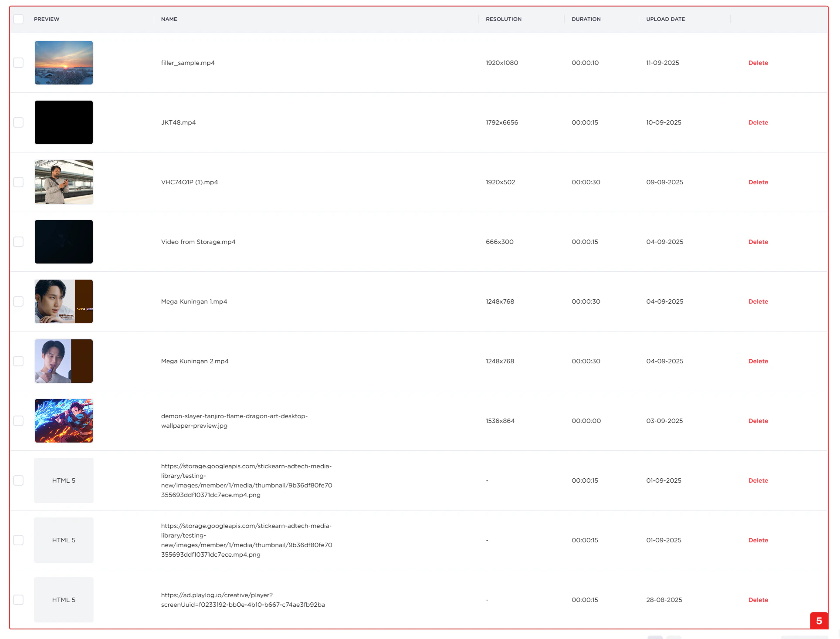
Task: Check the Mega Kuningan 1.mp4 row checkbox
Action: coord(18,301)
